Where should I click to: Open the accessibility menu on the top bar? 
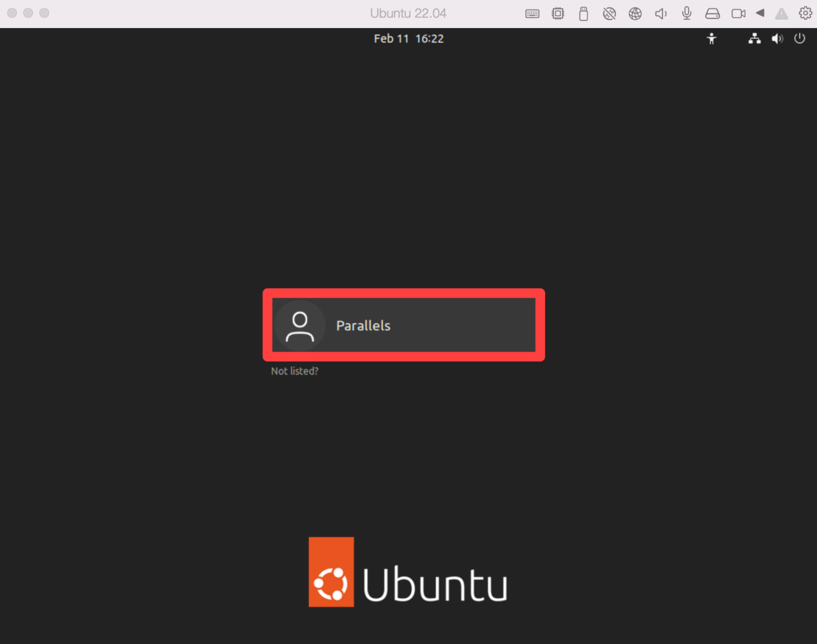click(x=711, y=38)
